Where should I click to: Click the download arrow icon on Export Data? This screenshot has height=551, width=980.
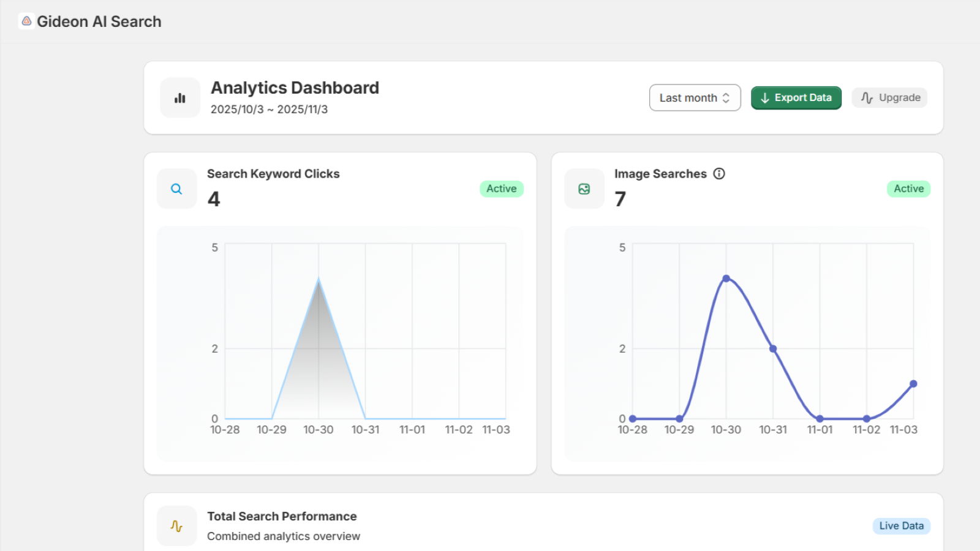click(x=764, y=98)
